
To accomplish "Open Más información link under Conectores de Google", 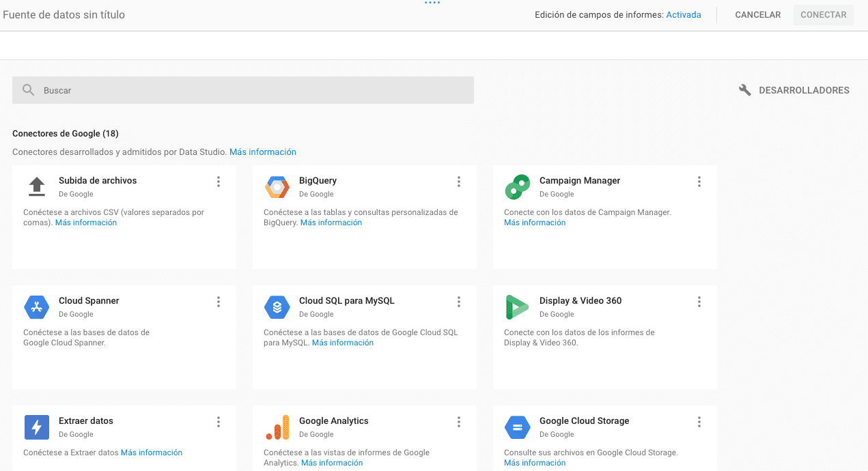I will [263, 152].
